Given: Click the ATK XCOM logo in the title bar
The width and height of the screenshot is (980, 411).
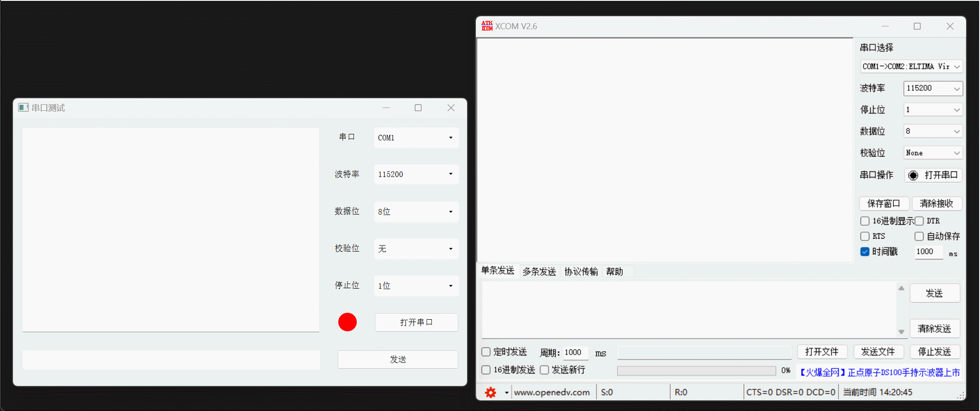Looking at the screenshot, I should pyautogui.click(x=487, y=26).
